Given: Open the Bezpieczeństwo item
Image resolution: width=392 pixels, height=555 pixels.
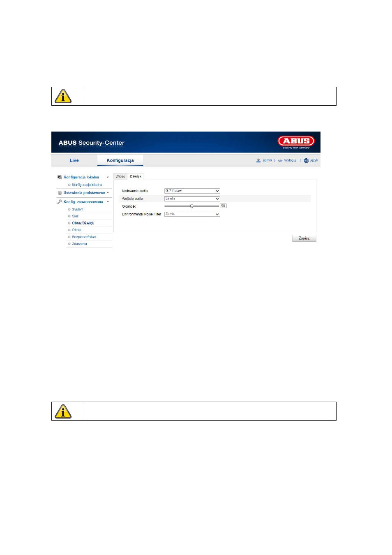Looking at the screenshot, I should coord(84,237).
